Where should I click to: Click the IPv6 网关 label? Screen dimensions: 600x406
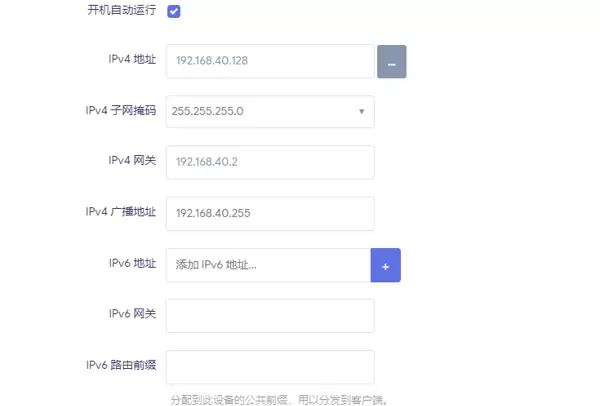point(132,314)
